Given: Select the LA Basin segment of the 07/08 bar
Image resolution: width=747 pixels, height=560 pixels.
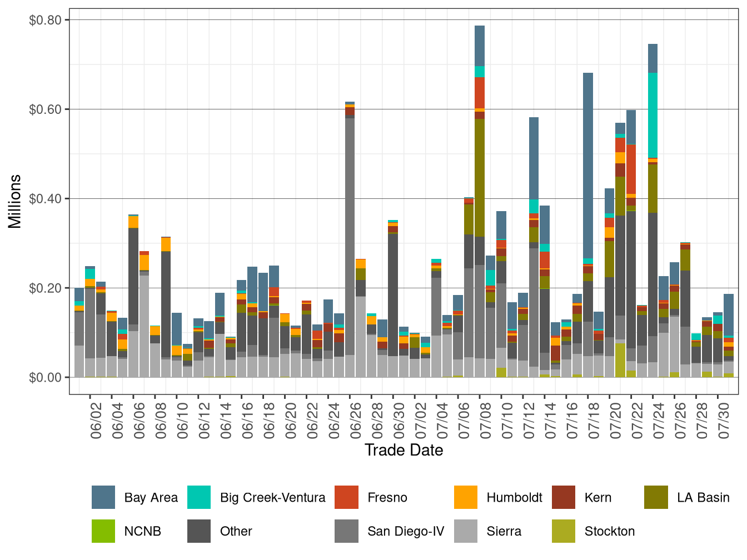Looking at the screenshot, I should coord(480,178).
